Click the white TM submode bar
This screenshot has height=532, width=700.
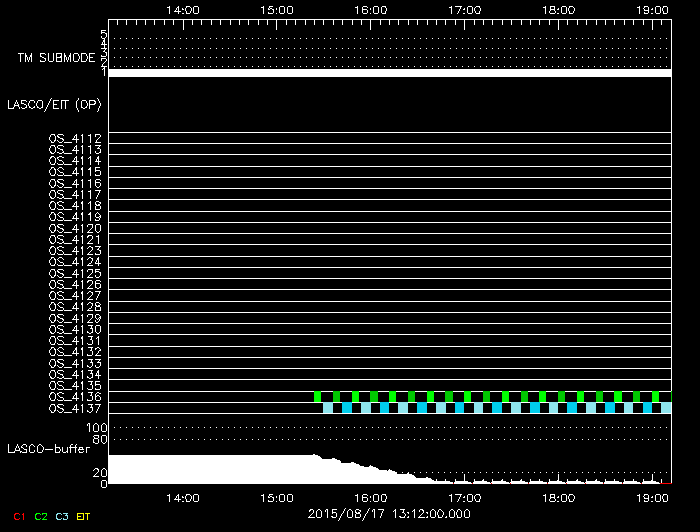pos(388,73)
